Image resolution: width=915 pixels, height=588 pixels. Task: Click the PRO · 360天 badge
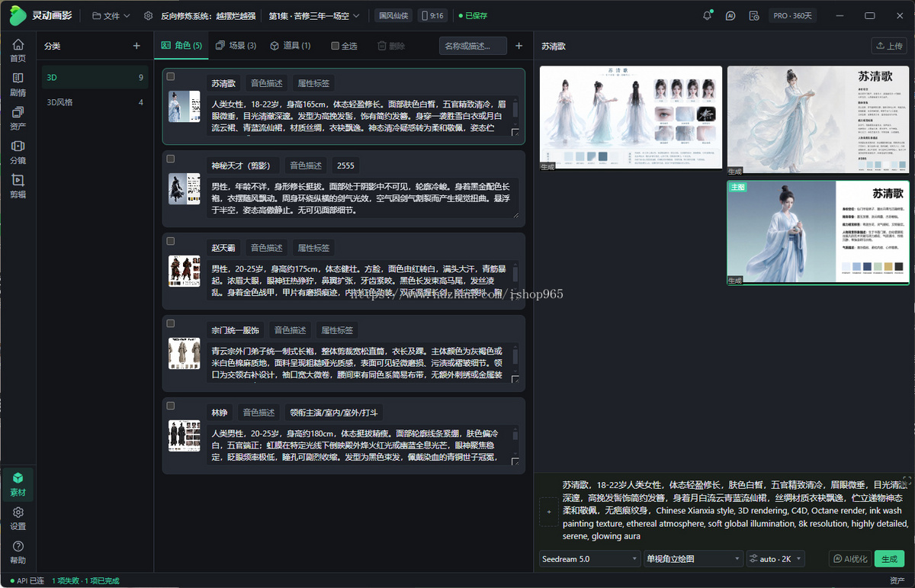(x=792, y=15)
